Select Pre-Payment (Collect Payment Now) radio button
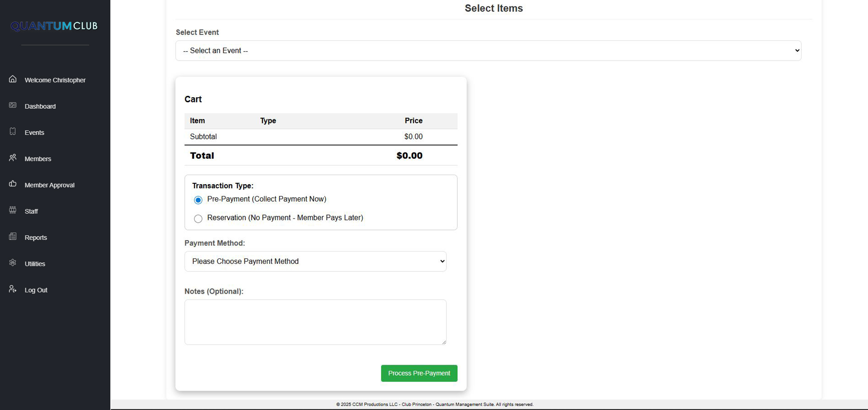868x410 pixels. pyautogui.click(x=198, y=200)
